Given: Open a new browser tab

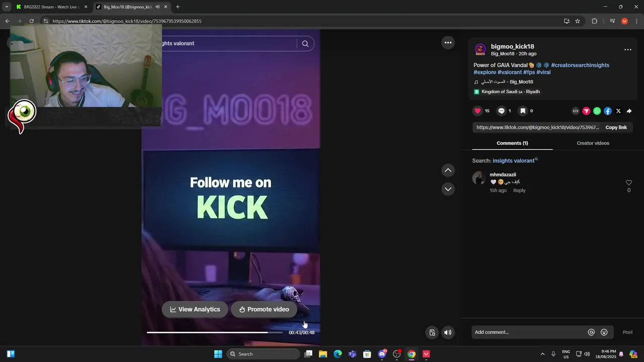Looking at the screenshot, I should coord(178,7).
